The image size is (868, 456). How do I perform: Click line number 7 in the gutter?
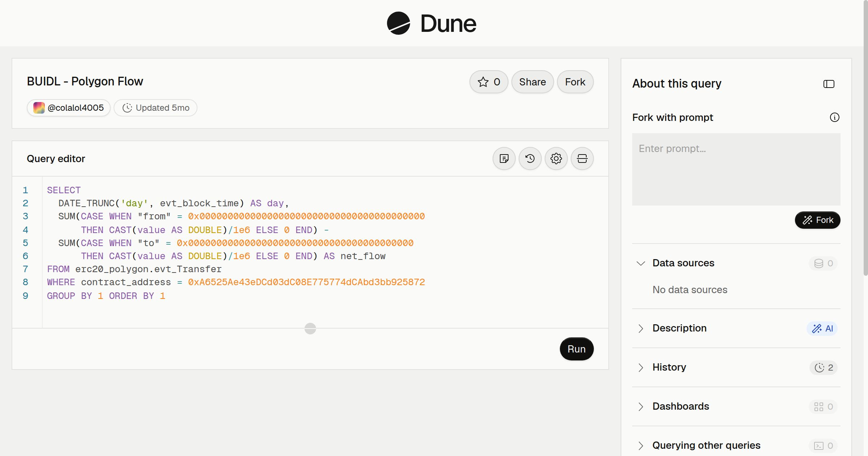(25, 269)
